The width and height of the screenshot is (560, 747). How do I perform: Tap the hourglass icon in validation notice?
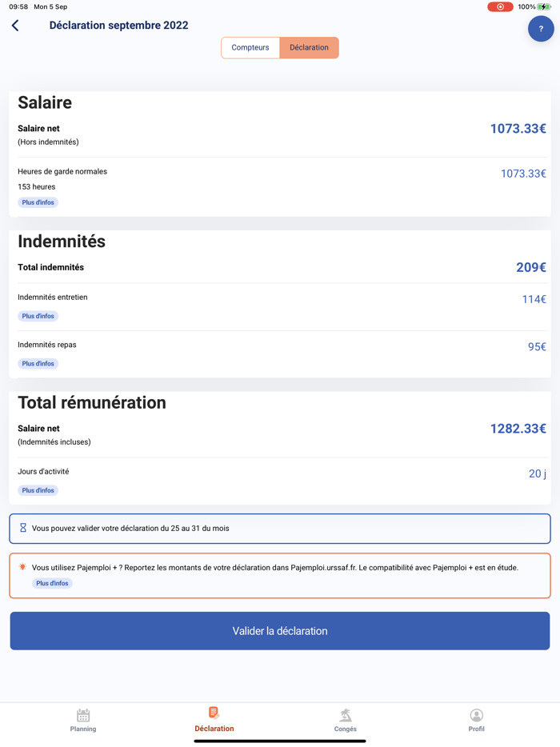point(23,528)
